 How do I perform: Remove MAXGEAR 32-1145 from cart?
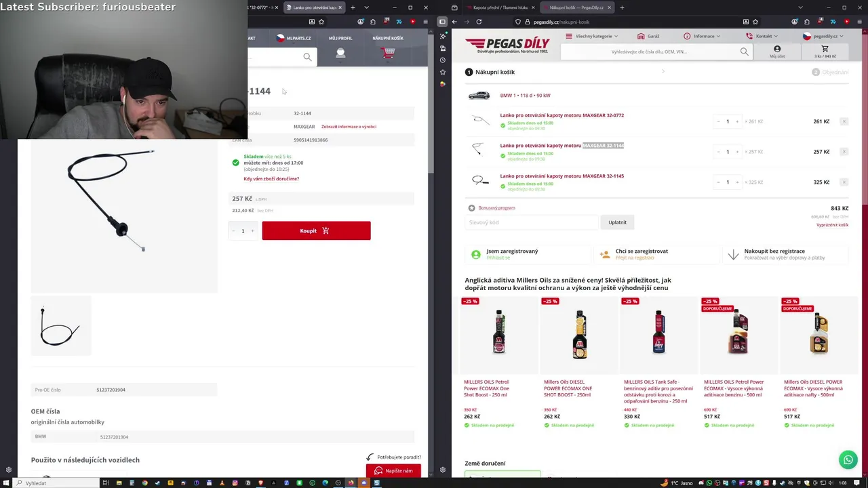tap(844, 182)
